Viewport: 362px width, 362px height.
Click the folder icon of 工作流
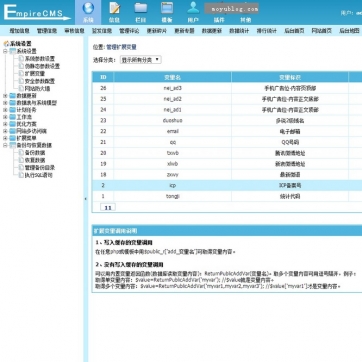coord(13,117)
